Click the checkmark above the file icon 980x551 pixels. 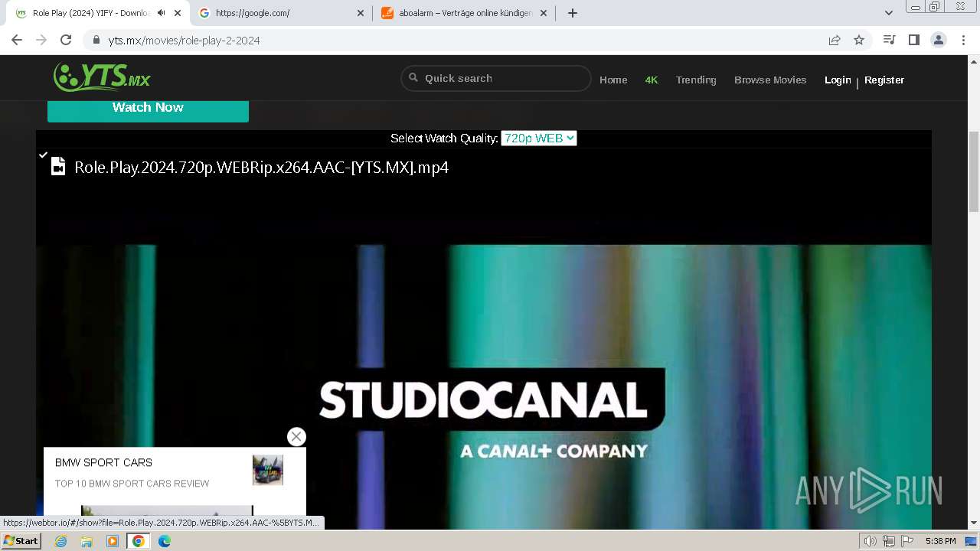pyautogui.click(x=44, y=155)
